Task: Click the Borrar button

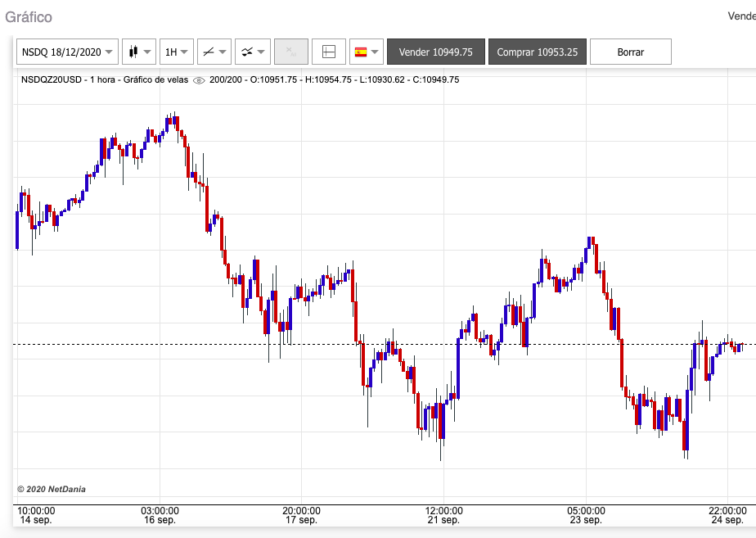Action: coord(630,52)
